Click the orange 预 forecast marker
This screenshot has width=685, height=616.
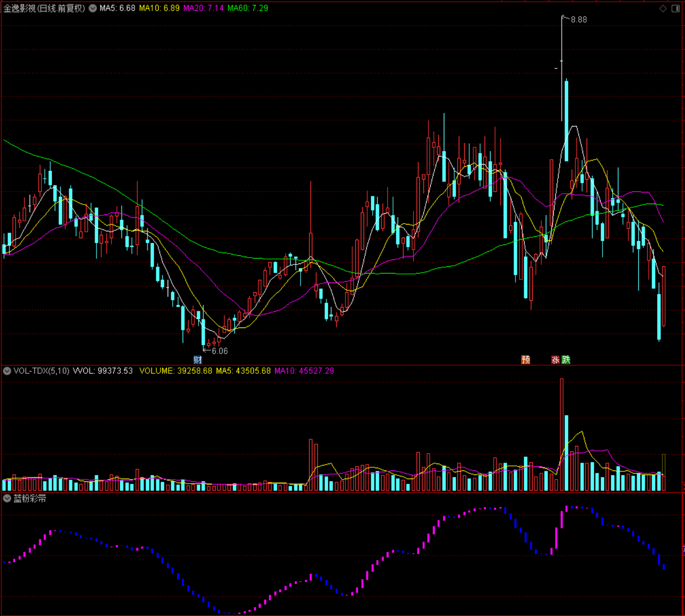pyautogui.click(x=525, y=360)
